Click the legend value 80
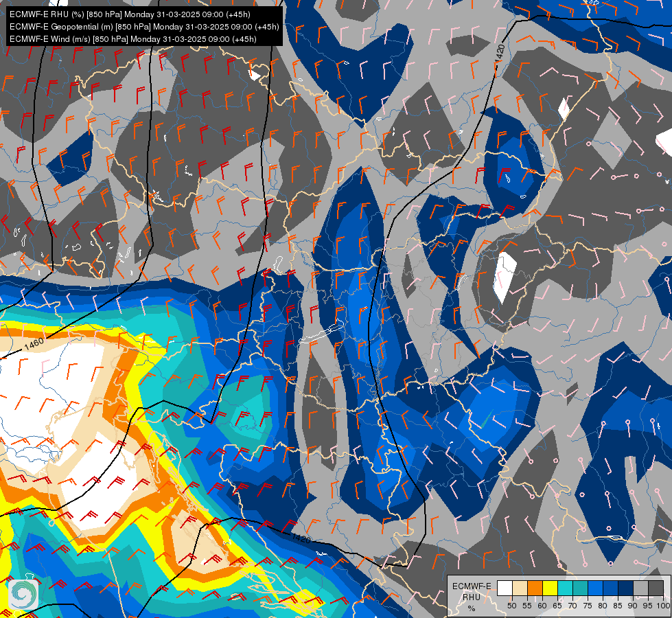Viewport: 672px width, 618px height. (603, 606)
